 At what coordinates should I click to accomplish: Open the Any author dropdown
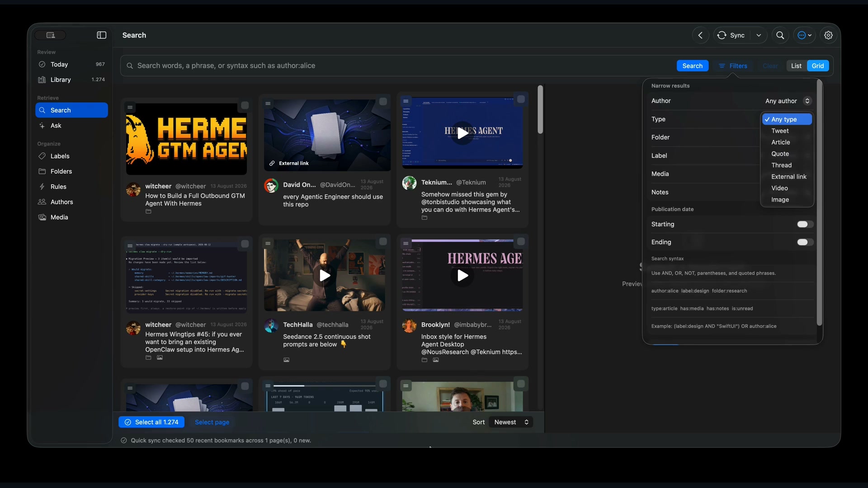coord(788,101)
